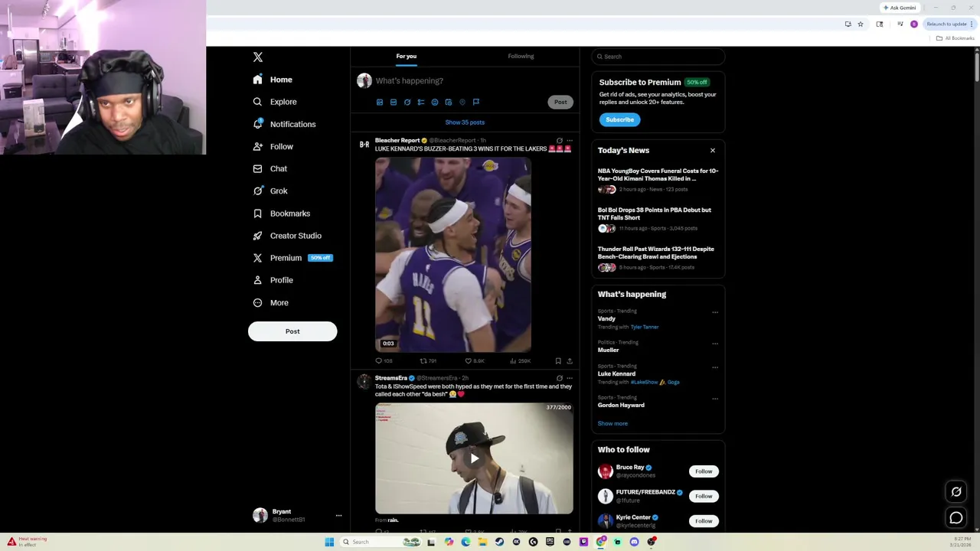
Task: Open emoji picker in composer
Action: [x=435, y=102]
